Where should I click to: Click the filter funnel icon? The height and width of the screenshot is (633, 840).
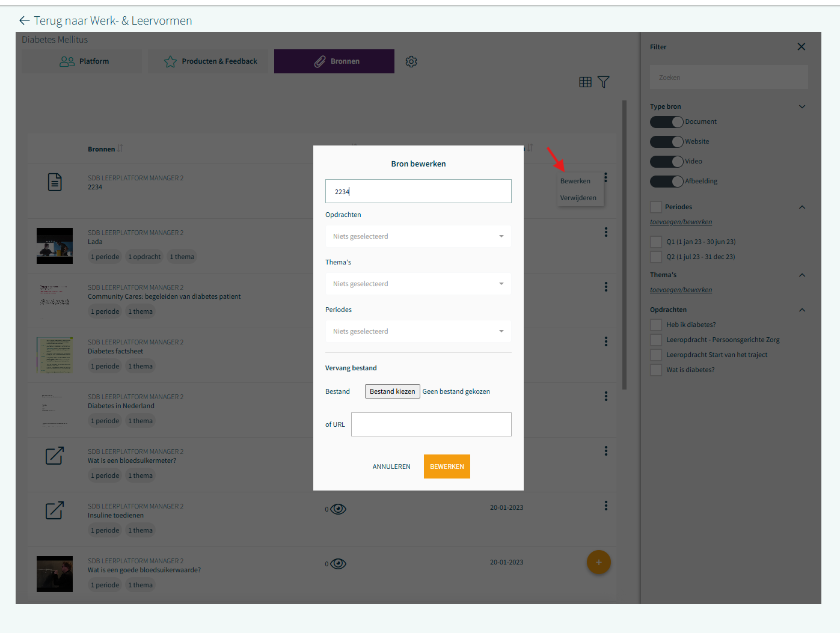pos(604,82)
